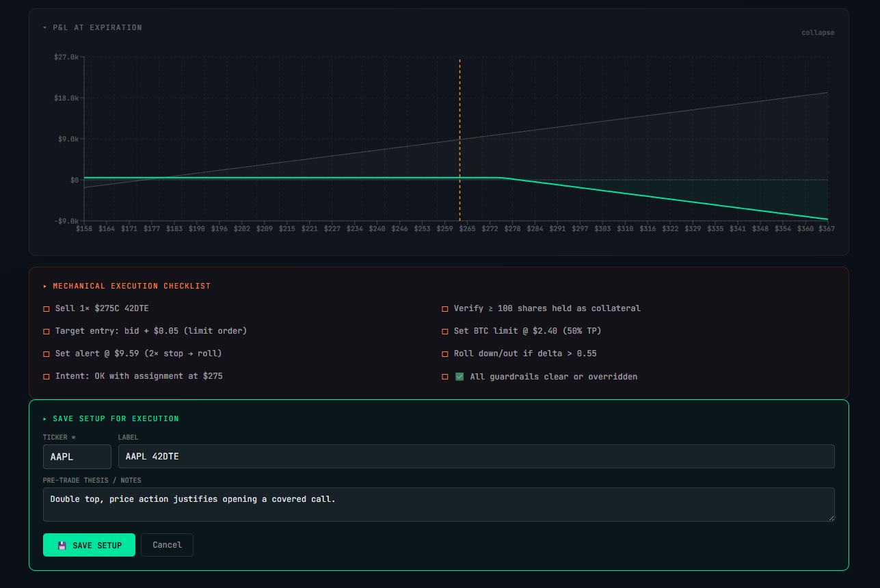
Task: Check All guardrails clear or overridden
Action: [444, 376]
